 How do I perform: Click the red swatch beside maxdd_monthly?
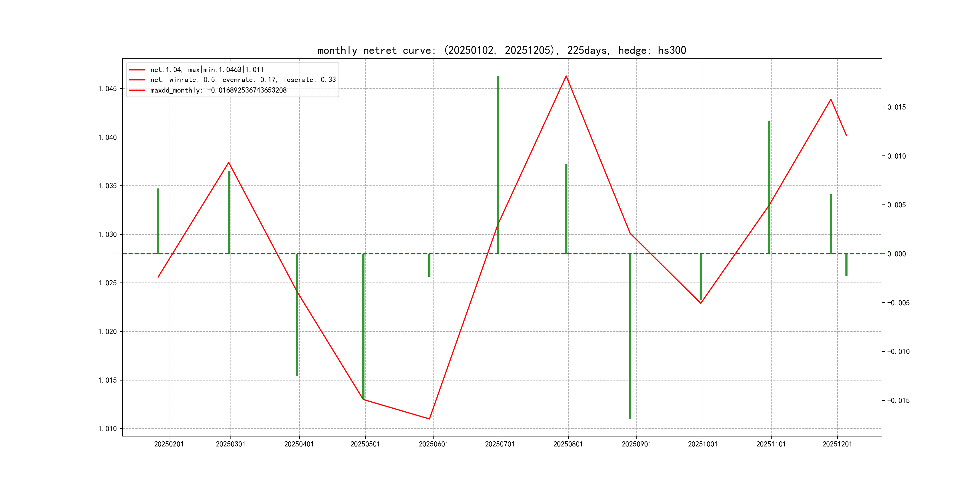point(137,90)
